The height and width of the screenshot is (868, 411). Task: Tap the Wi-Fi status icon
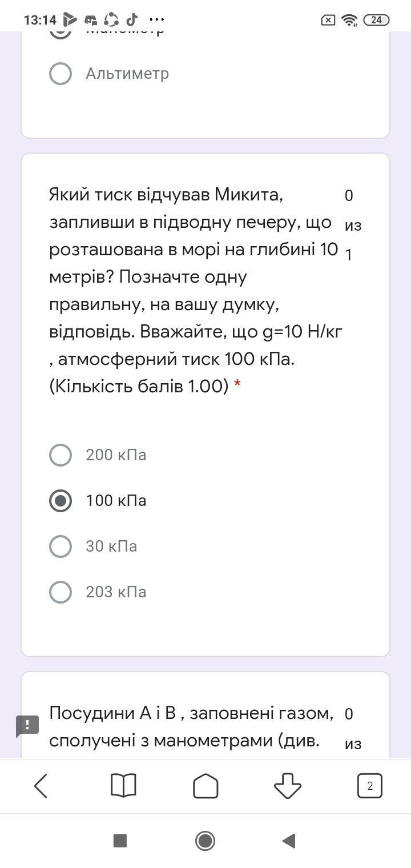tap(349, 20)
